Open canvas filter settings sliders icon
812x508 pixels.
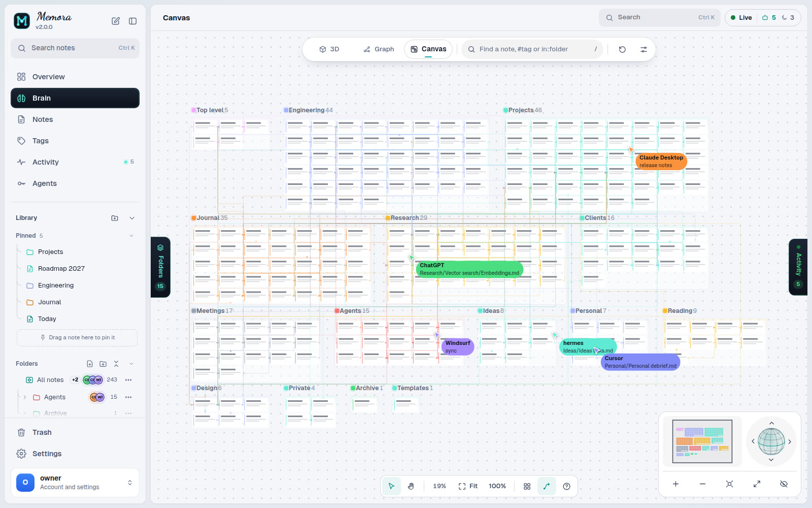[644, 49]
